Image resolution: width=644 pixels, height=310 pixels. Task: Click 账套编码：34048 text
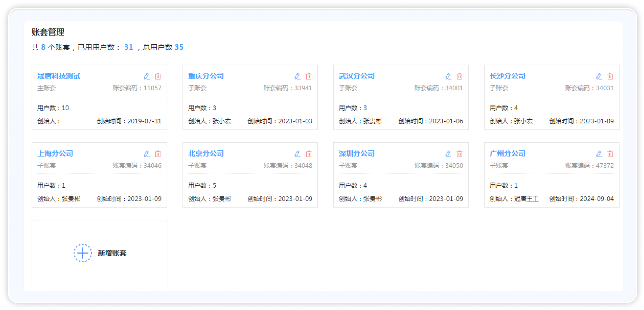[x=288, y=165]
